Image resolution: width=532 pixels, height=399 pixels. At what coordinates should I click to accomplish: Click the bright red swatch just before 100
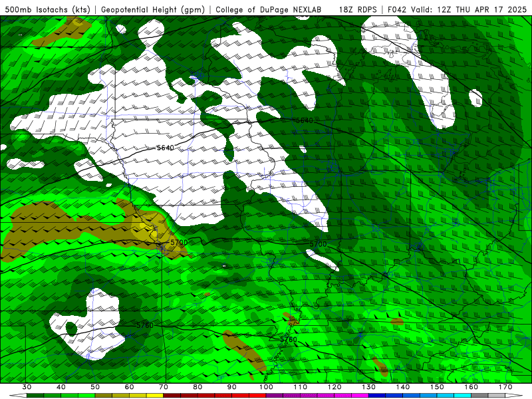coord(257,395)
